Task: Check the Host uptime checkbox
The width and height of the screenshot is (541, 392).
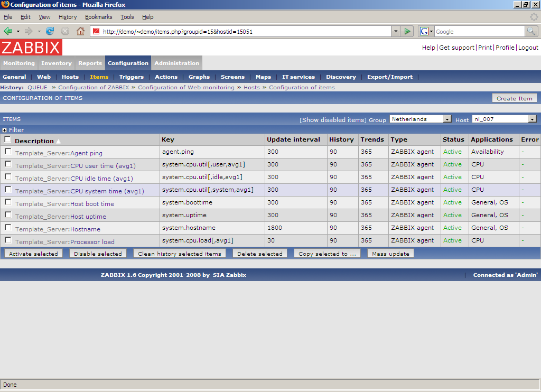Action: pyautogui.click(x=8, y=215)
